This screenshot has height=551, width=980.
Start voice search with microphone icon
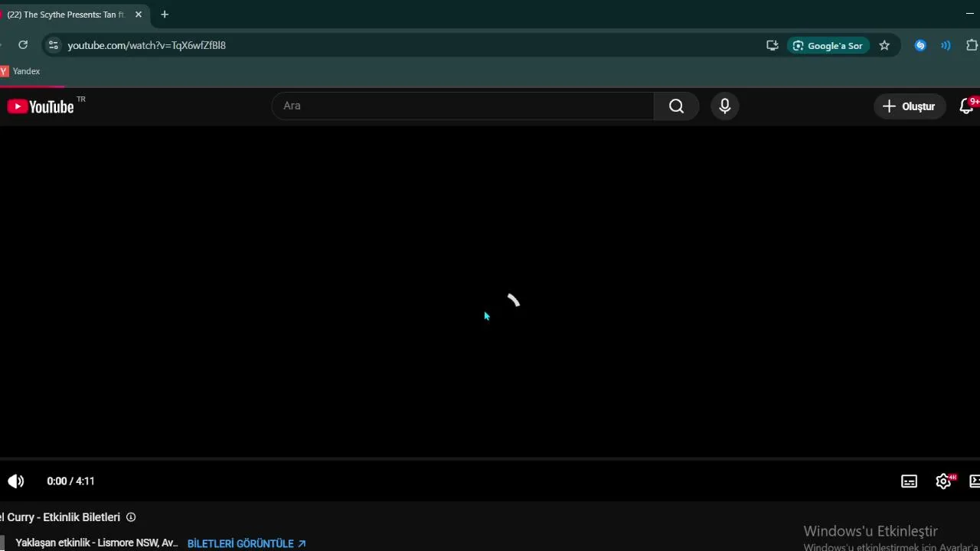(x=724, y=106)
